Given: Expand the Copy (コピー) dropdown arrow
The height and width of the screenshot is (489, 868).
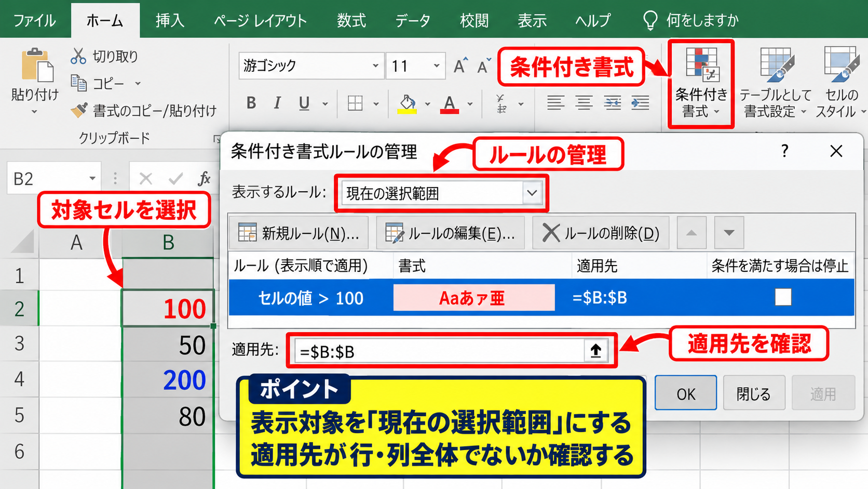Looking at the screenshot, I should [138, 83].
